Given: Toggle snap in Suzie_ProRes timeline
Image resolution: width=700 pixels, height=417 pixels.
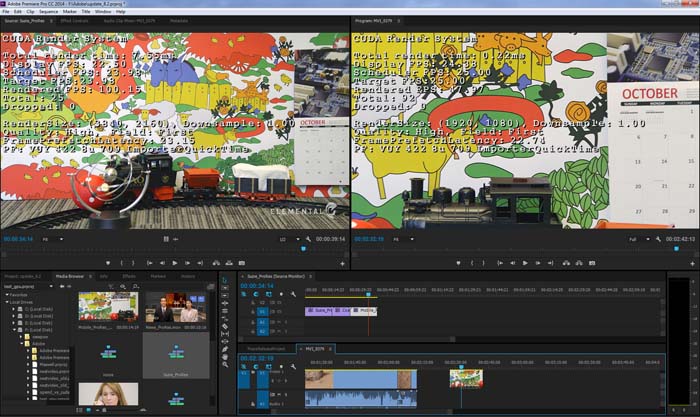Looking at the screenshot, I should click(x=256, y=294).
